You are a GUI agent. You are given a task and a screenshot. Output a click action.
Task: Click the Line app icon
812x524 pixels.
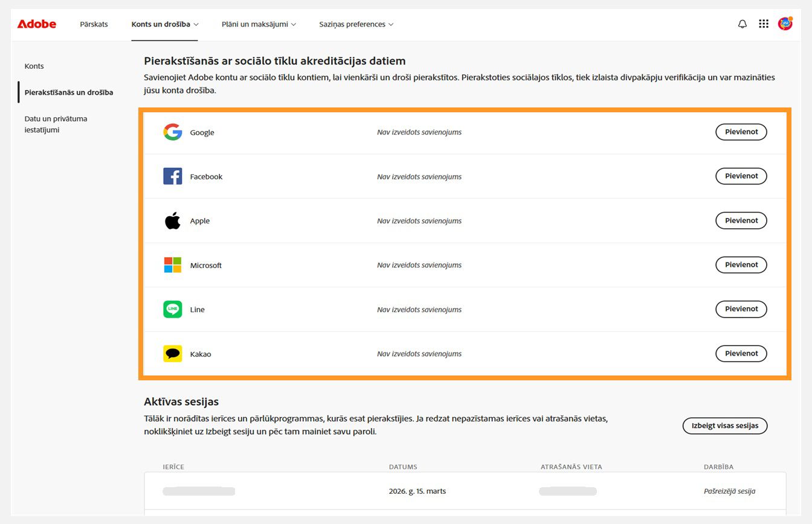(173, 309)
